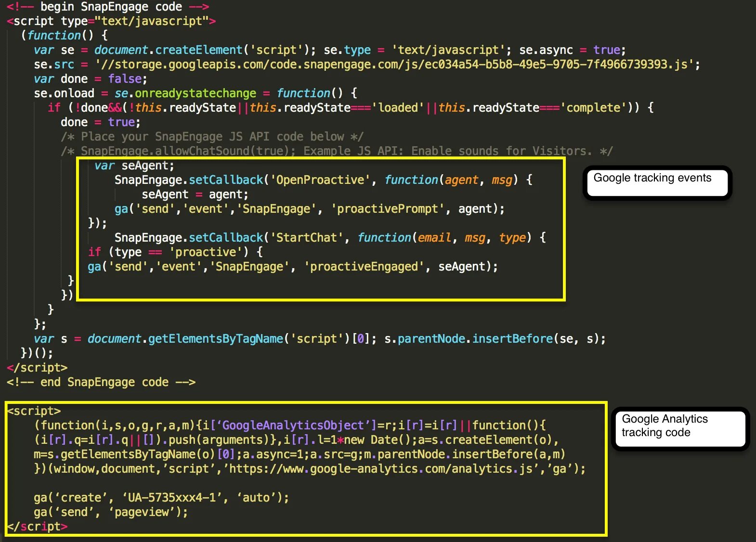Click the 'OpenProactive' string in setCallback
Viewport: 756px width, 542px height.
pos(320,180)
